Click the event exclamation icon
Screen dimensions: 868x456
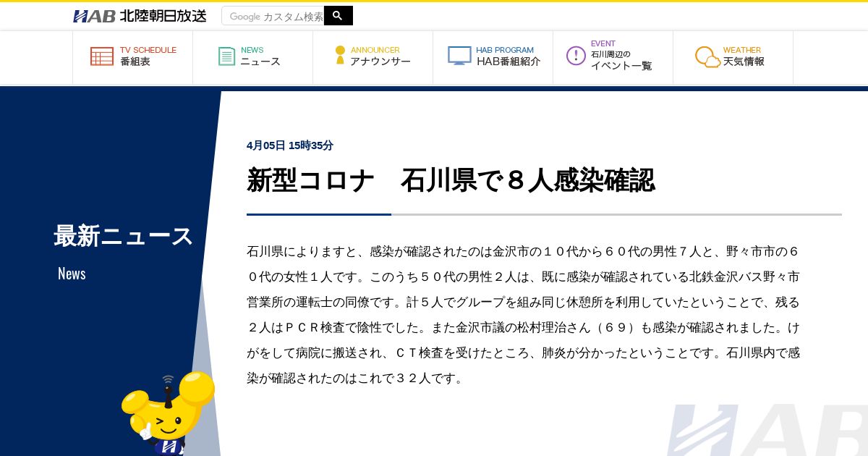pyautogui.click(x=576, y=56)
